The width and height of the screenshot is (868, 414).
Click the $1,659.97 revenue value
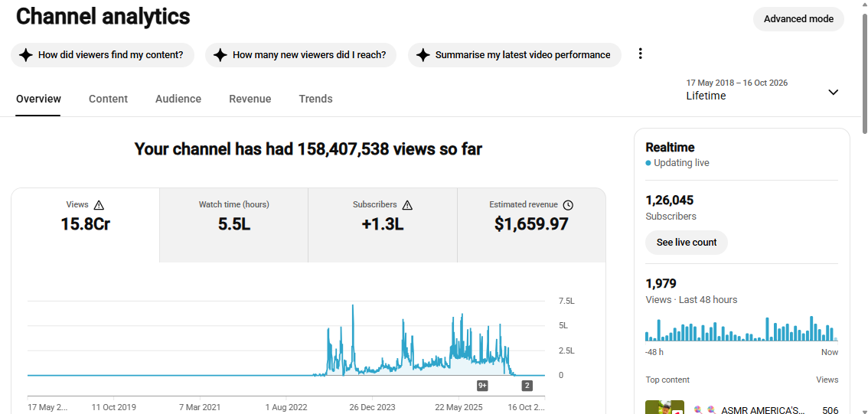pyautogui.click(x=531, y=224)
